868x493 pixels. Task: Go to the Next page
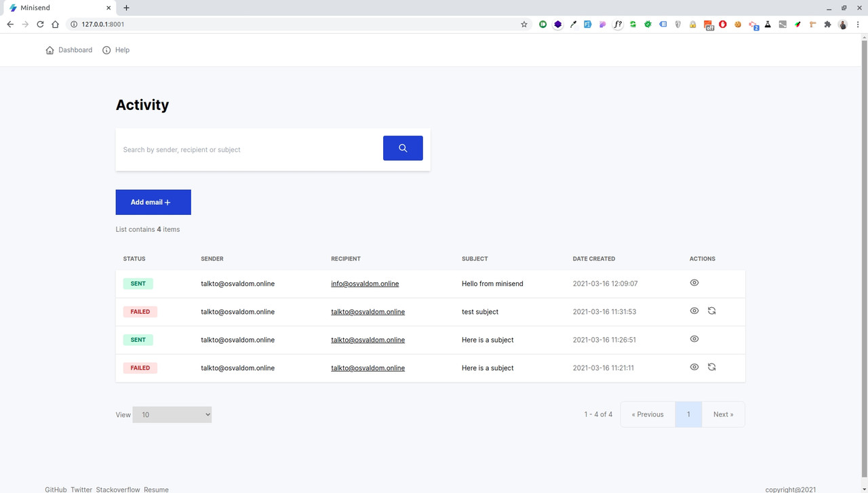(x=723, y=414)
